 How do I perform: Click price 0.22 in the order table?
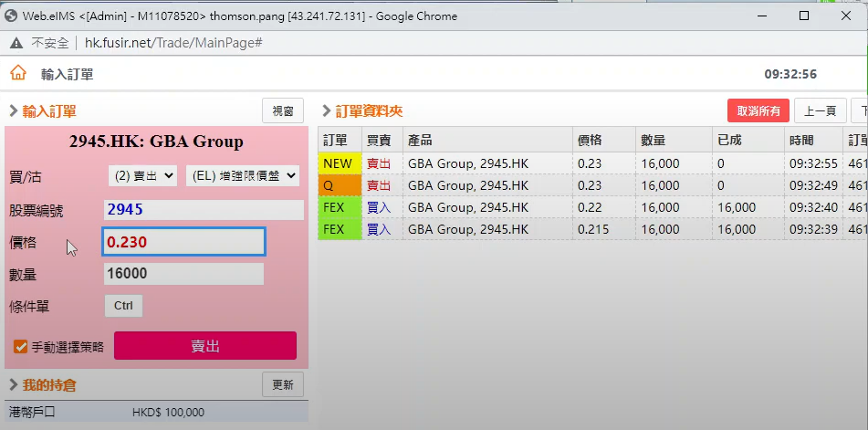(x=590, y=207)
